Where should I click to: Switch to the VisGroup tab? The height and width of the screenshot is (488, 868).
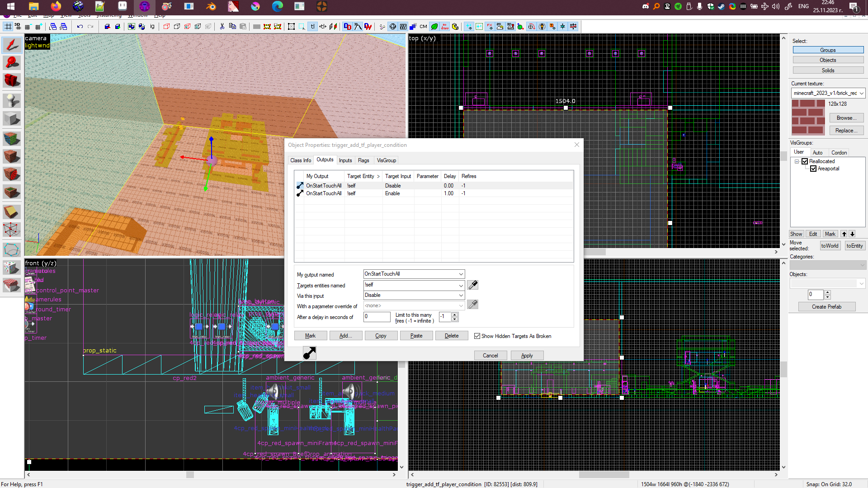tap(387, 160)
